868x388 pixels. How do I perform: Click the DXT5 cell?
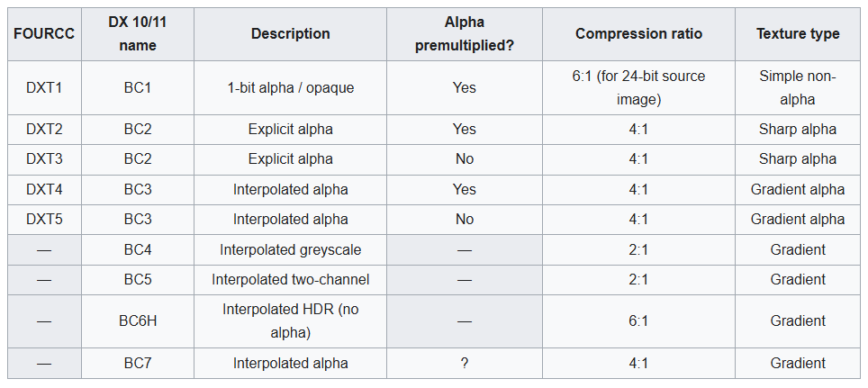click(44, 220)
